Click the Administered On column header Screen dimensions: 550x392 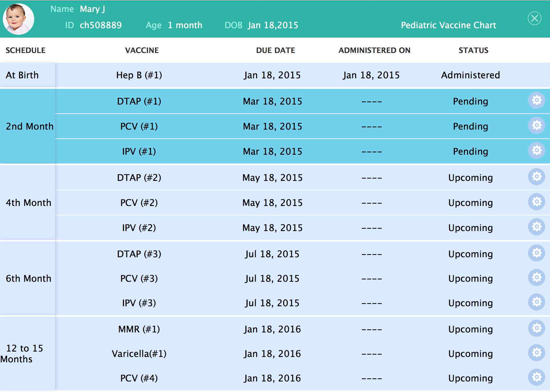374,50
